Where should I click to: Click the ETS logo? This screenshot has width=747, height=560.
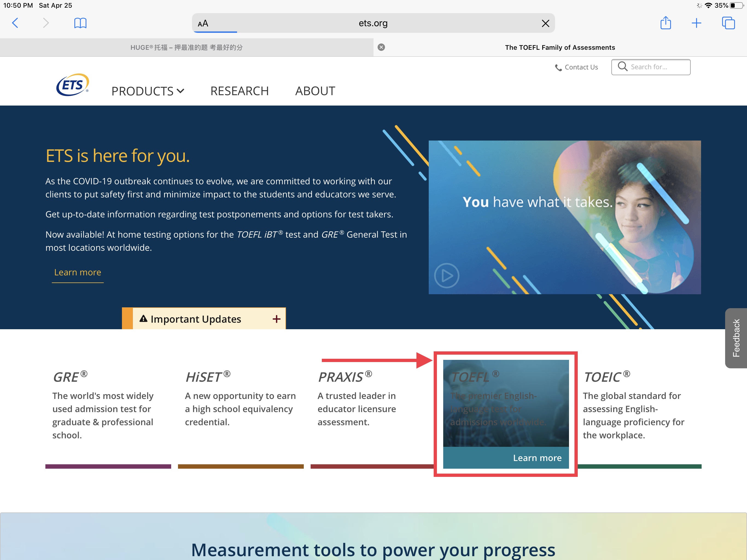click(73, 85)
